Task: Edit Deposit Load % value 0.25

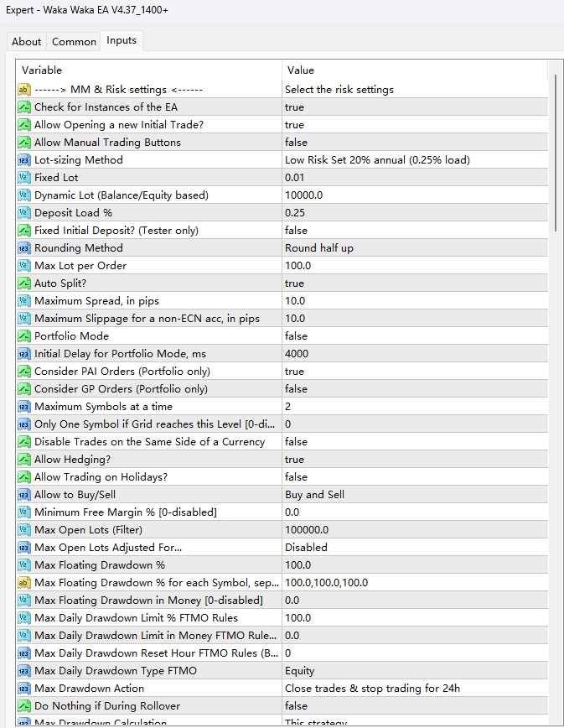Action: pyautogui.click(x=415, y=213)
